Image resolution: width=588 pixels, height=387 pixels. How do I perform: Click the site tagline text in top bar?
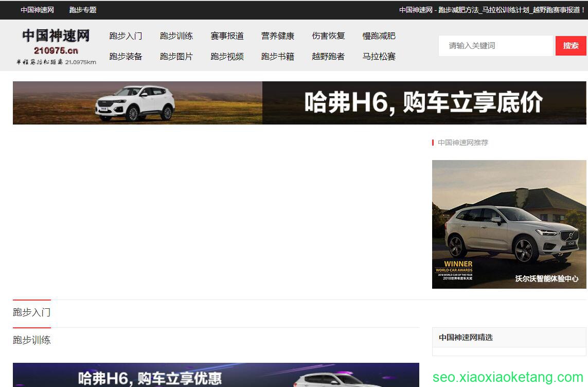(x=492, y=10)
